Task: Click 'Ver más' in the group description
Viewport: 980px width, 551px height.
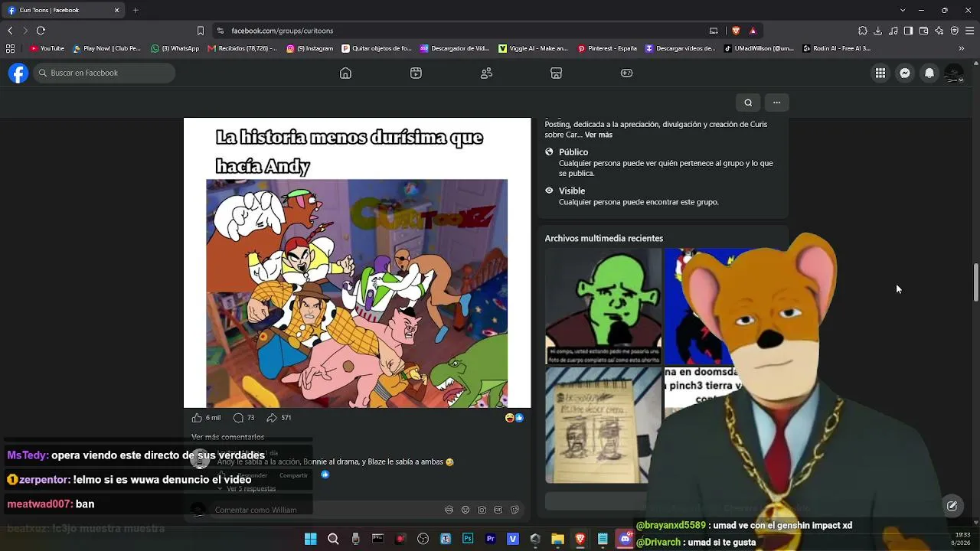Action: (x=599, y=135)
